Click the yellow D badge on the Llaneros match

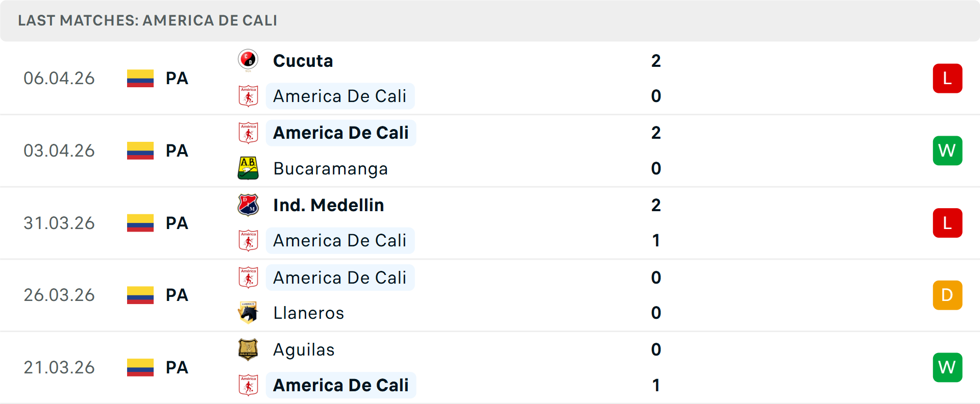[x=947, y=295]
